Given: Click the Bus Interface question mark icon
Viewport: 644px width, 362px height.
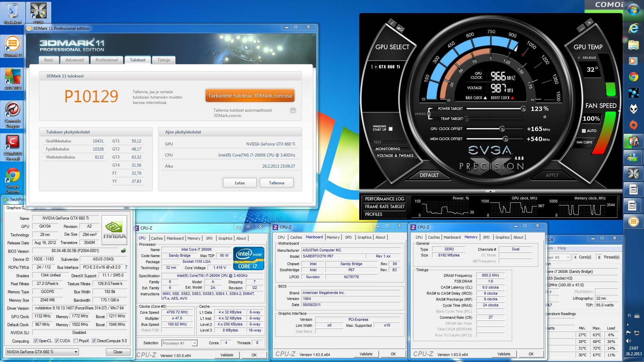Looking at the screenshot, I should pos(126,267).
